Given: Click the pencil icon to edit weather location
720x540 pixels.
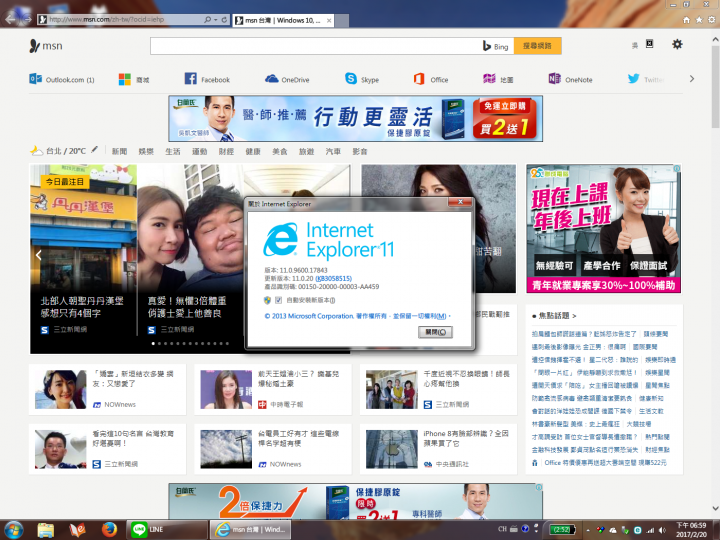Looking at the screenshot, I should (x=94, y=150).
